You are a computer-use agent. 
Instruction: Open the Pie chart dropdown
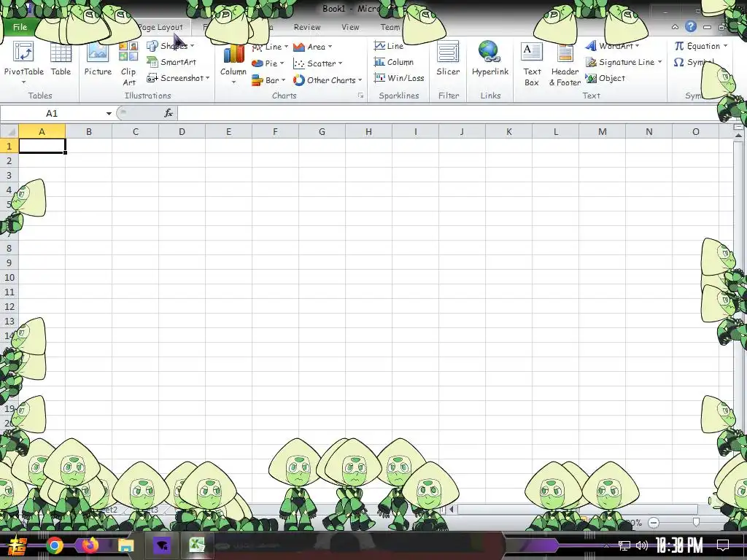coord(268,63)
